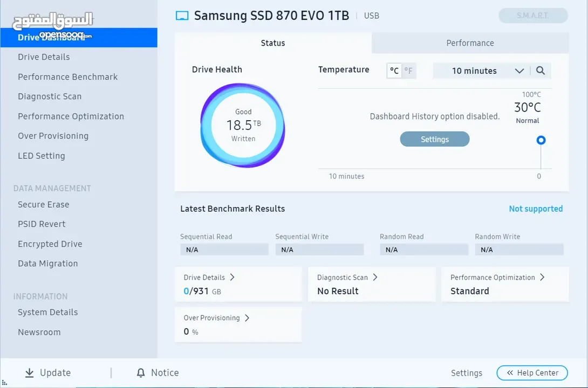Click the Samsung SSD 870 EVO 1TB title
Screen dimensions: 588x388
click(271, 16)
